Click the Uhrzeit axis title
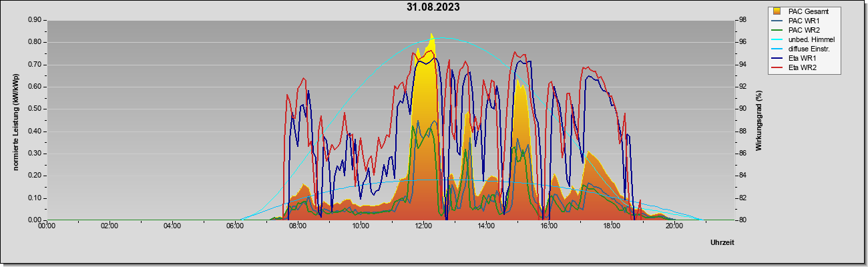The width and height of the screenshot is (868, 267). tap(722, 242)
